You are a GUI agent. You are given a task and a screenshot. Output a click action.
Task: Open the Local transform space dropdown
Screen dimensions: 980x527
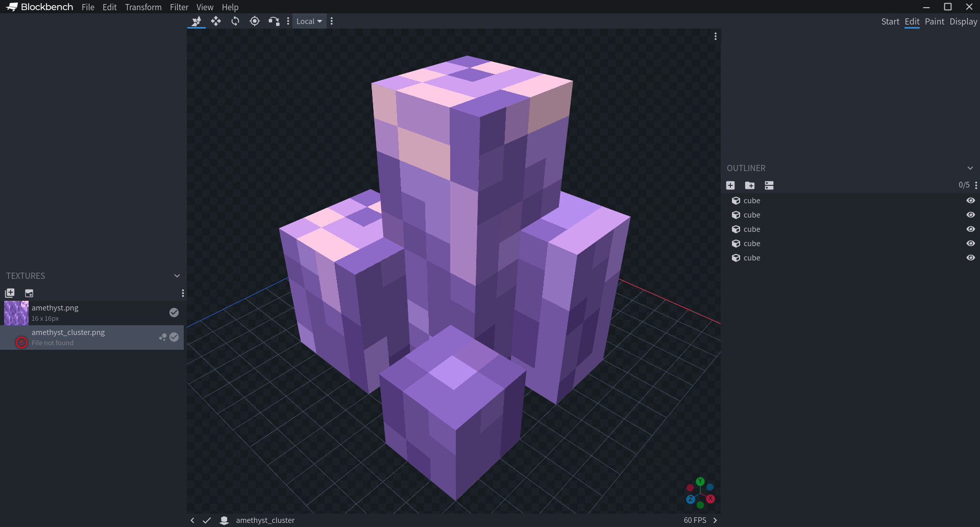309,21
